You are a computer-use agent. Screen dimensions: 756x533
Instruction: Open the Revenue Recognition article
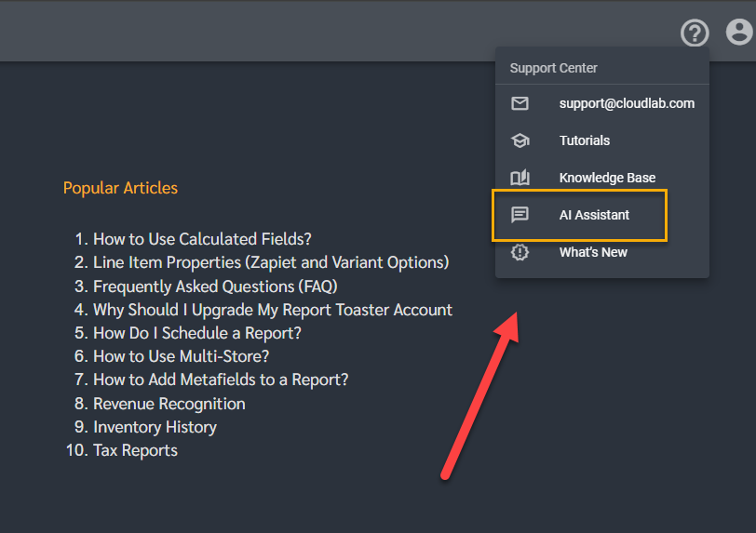tap(169, 404)
